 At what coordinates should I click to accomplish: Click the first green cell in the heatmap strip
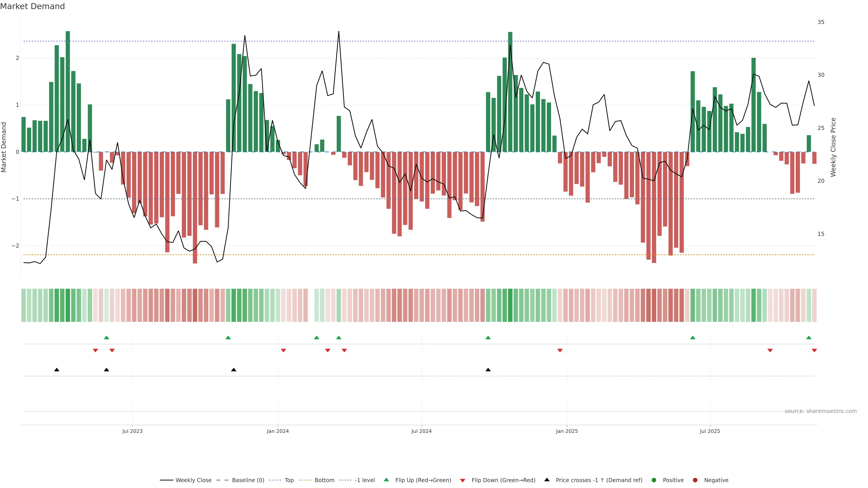pyautogui.click(x=24, y=305)
